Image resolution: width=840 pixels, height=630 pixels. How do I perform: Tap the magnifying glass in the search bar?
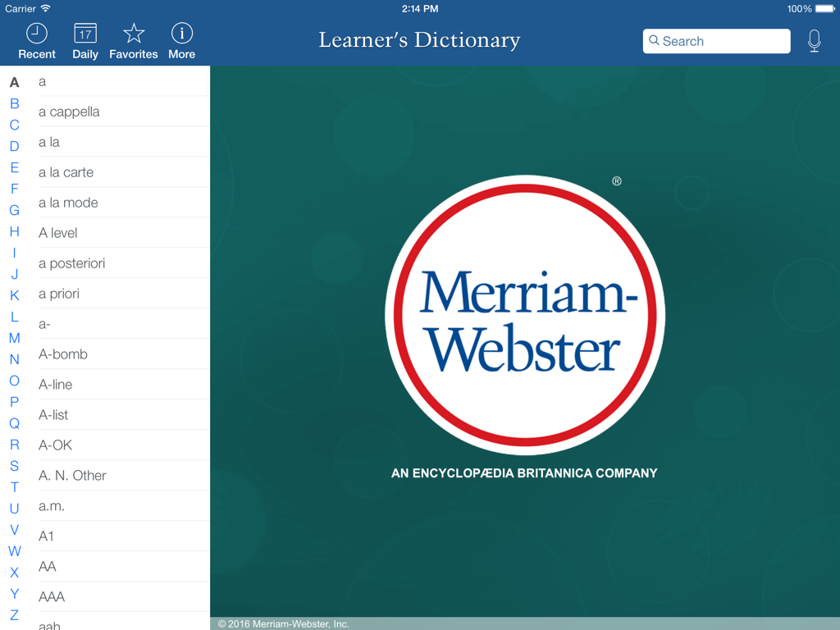click(x=655, y=41)
